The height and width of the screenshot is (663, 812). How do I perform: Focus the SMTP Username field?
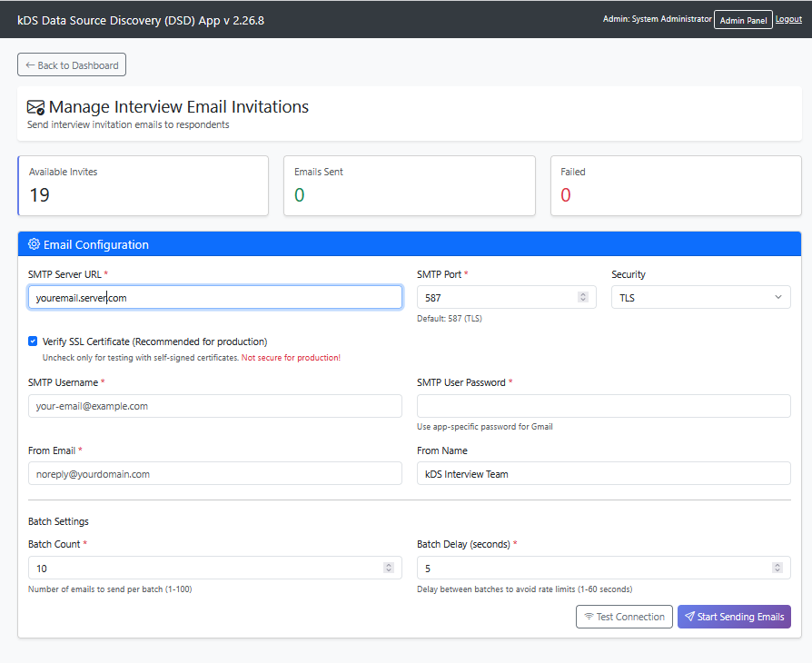tap(214, 406)
